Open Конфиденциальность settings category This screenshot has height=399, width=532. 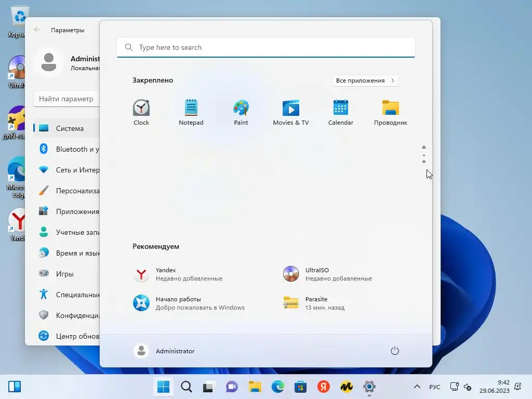(x=66, y=315)
